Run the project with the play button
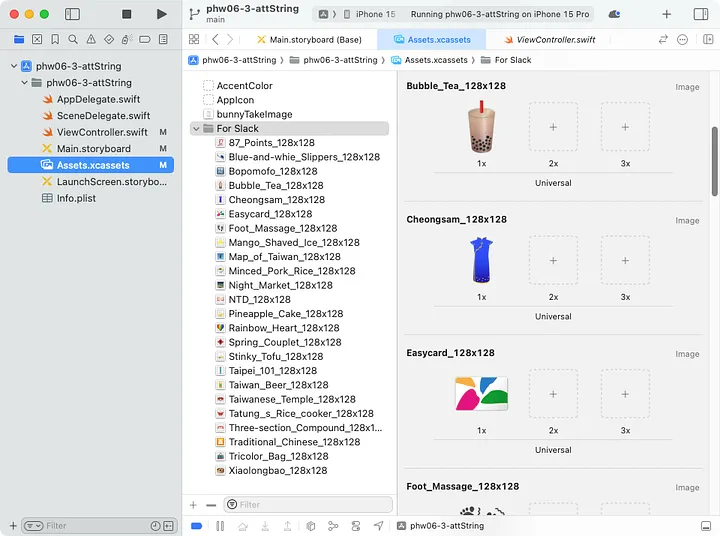The height and width of the screenshot is (536, 720). click(x=161, y=14)
